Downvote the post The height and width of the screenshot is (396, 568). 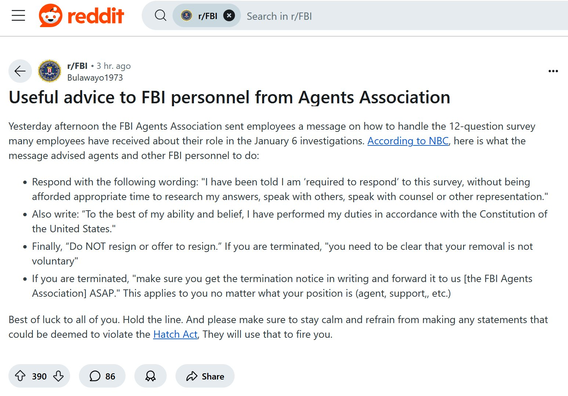click(58, 376)
